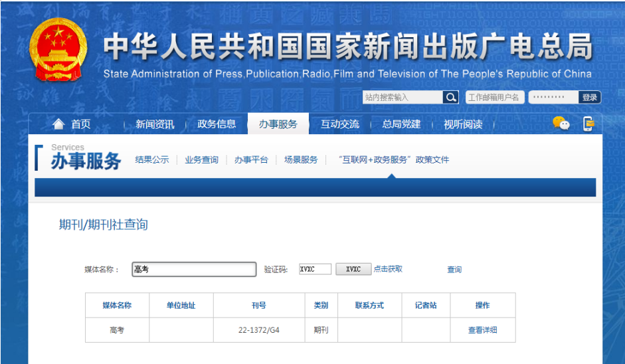Open the mobile phone mail icon
The height and width of the screenshot is (364, 625).
click(x=588, y=124)
